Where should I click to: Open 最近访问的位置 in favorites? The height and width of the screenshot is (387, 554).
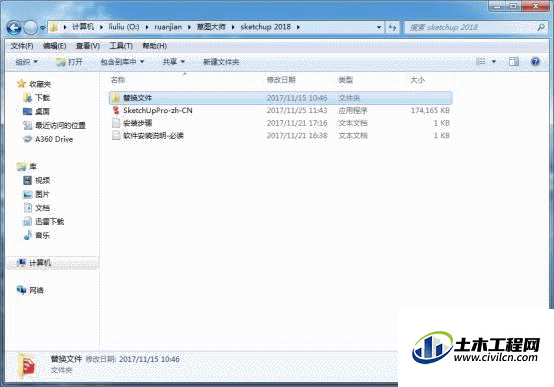point(60,125)
